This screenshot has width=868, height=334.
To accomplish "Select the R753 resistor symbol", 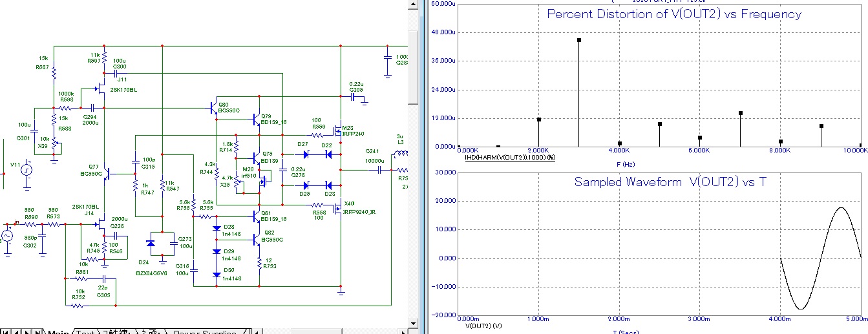I will (259, 262).
